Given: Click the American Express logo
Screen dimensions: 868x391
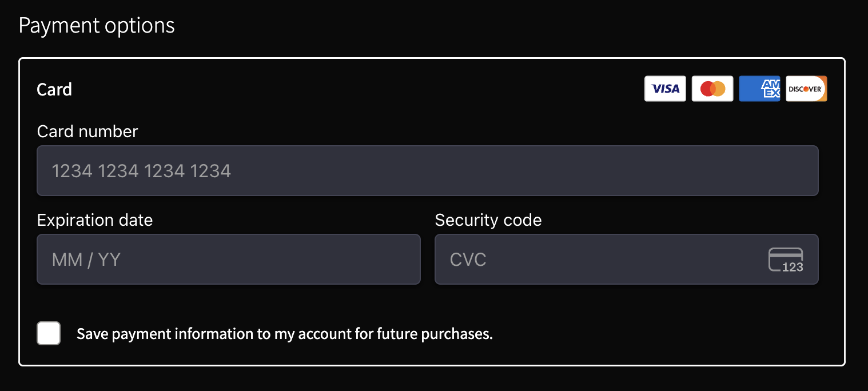Looking at the screenshot, I should tap(759, 89).
